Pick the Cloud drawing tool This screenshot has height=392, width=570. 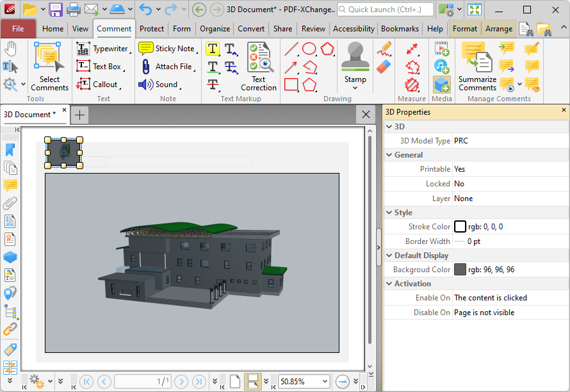click(x=327, y=49)
